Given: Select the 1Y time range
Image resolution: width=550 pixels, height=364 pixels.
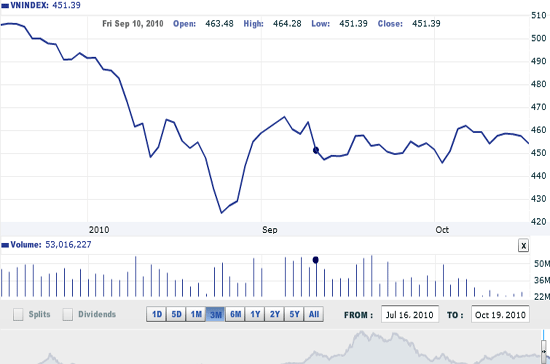Looking at the screenshot, I should (255, 314).
